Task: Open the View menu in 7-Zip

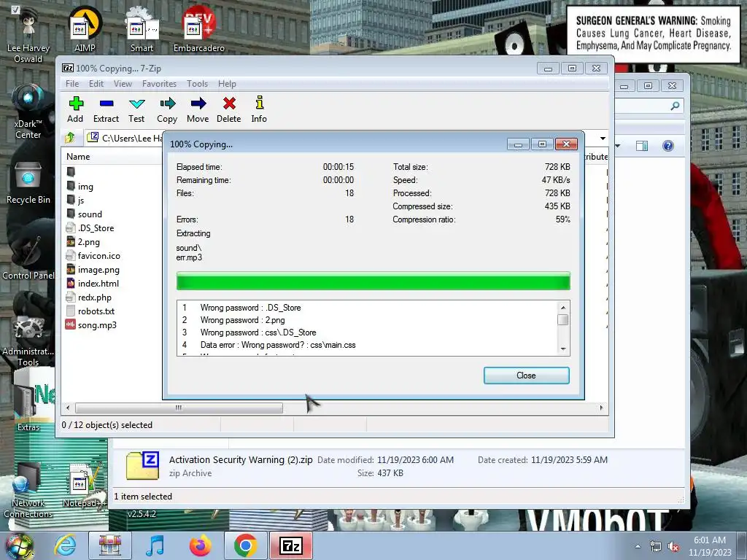Action: point(123,84)
